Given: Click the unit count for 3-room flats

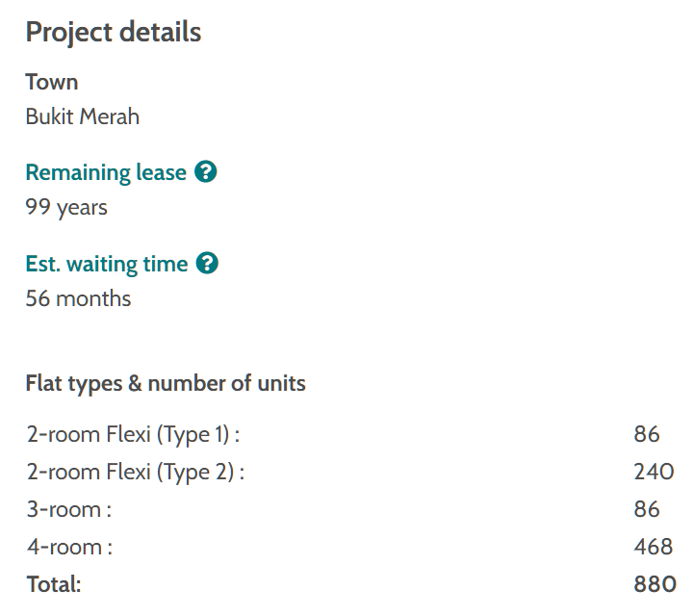Looking at the screenshot, I should pyautogui.click(x=647, y=509).
